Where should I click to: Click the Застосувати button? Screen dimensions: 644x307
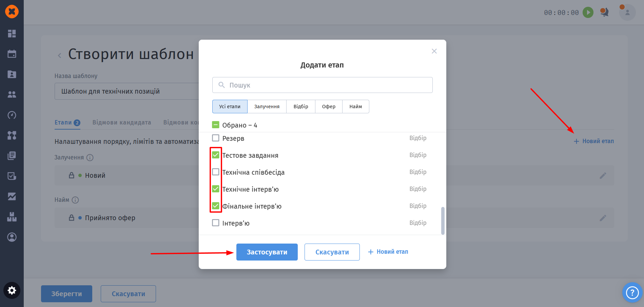(267, 252)
